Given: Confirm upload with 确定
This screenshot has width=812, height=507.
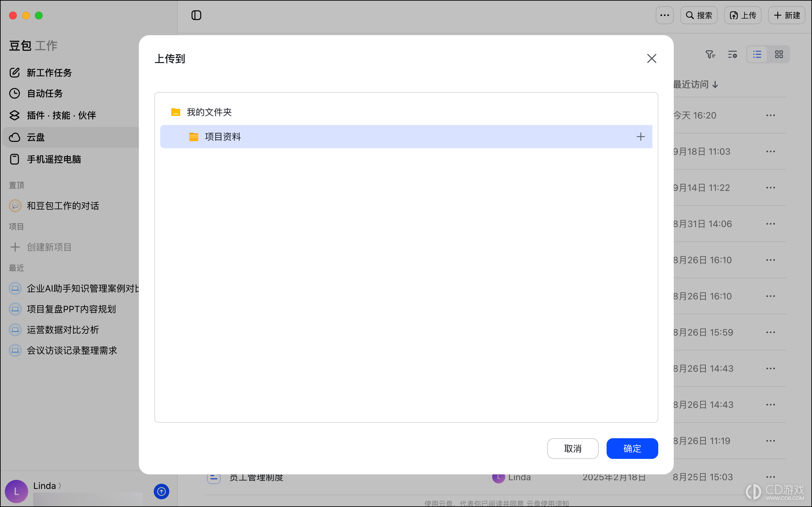Looking at the screenshot, I should [x=632, y=448].
